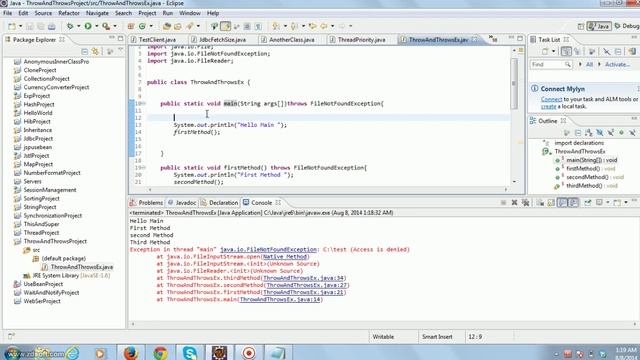
Task: Open the Debug button dropdown arrow
Action: tap(78, 26)
